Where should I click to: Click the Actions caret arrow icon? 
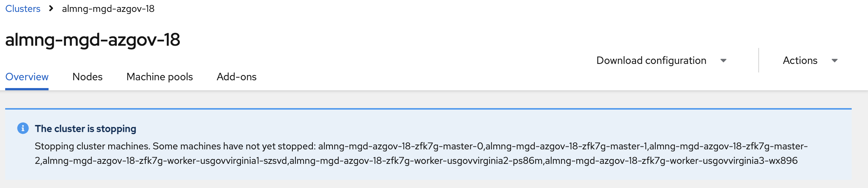(834, 61)
